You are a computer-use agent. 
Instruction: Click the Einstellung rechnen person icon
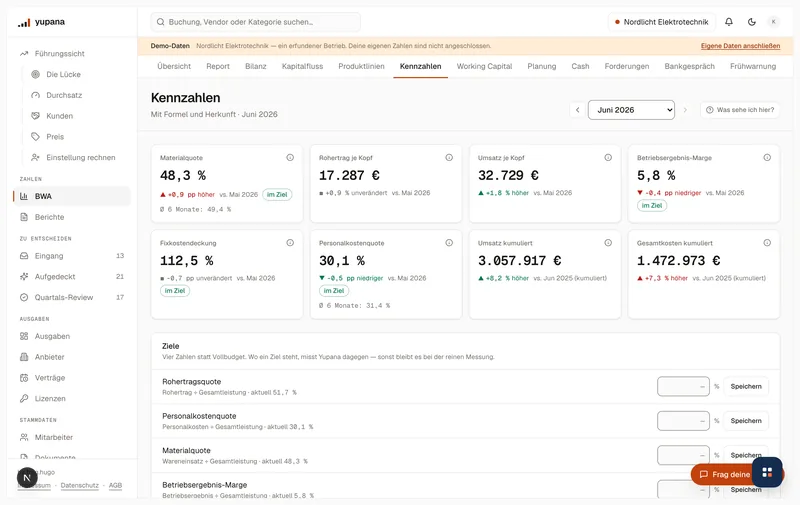point(35,158)
